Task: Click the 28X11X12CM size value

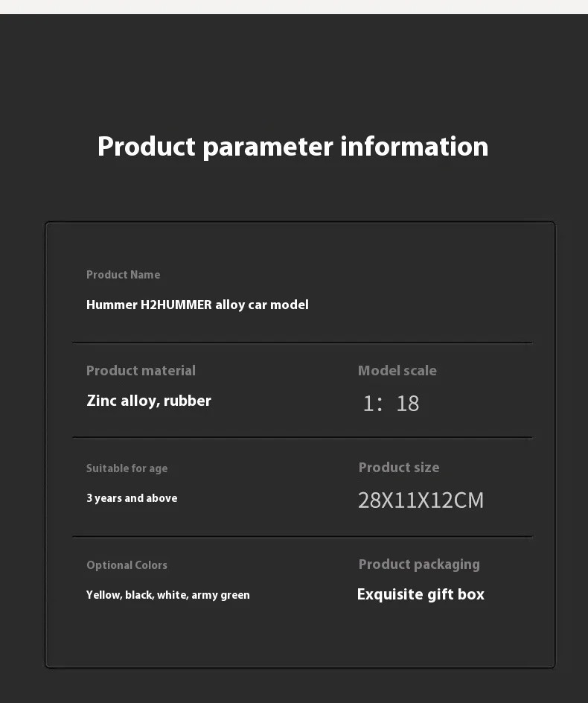Action: point(421,500)
